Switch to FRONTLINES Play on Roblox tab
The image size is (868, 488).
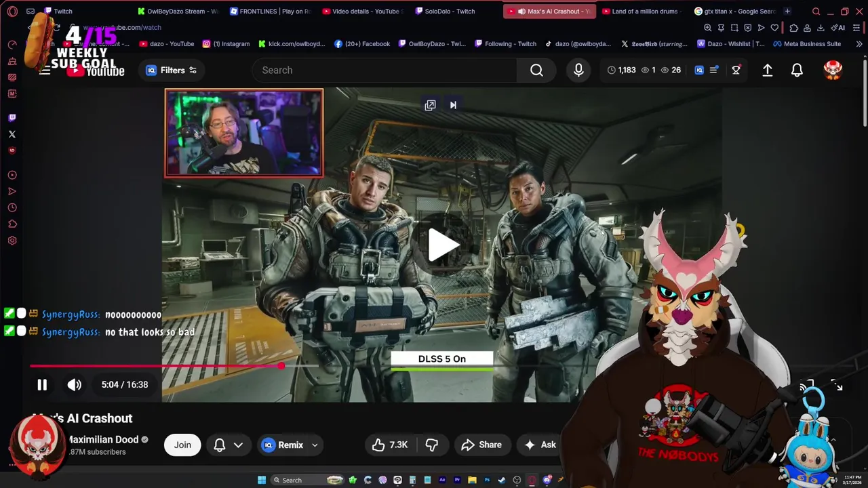tap(270, 12)
